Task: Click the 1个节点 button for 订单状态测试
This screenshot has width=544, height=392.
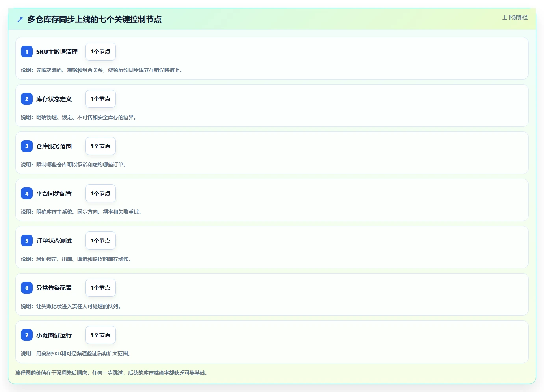Action: click(100, 240)
